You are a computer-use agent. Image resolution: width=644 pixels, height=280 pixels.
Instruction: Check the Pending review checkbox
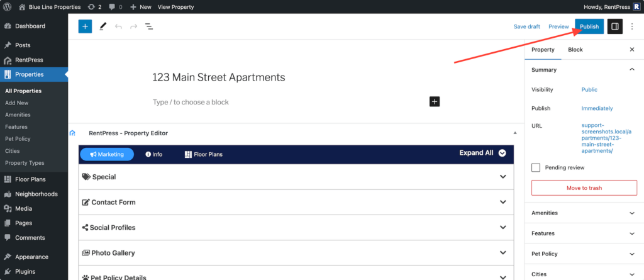coord(536,168)
